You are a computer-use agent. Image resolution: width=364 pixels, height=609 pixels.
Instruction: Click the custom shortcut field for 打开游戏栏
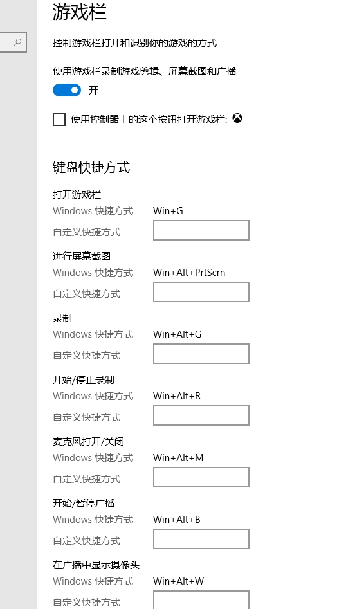coord(201,230)
